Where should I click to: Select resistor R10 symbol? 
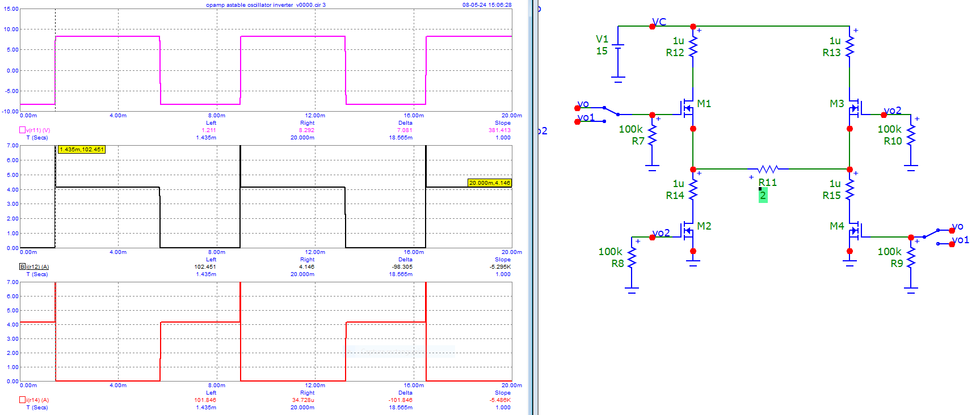coord(911,135)
